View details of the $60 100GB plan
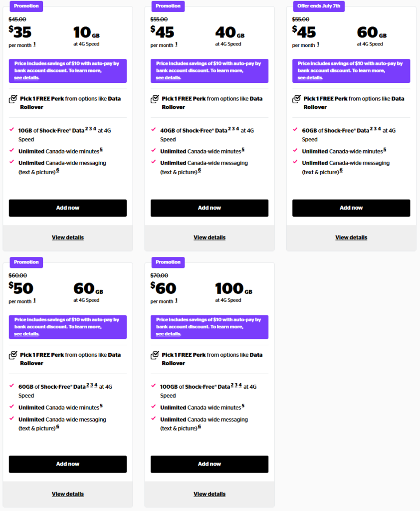The height and width of the screenshot is (511, 420). 210,494
